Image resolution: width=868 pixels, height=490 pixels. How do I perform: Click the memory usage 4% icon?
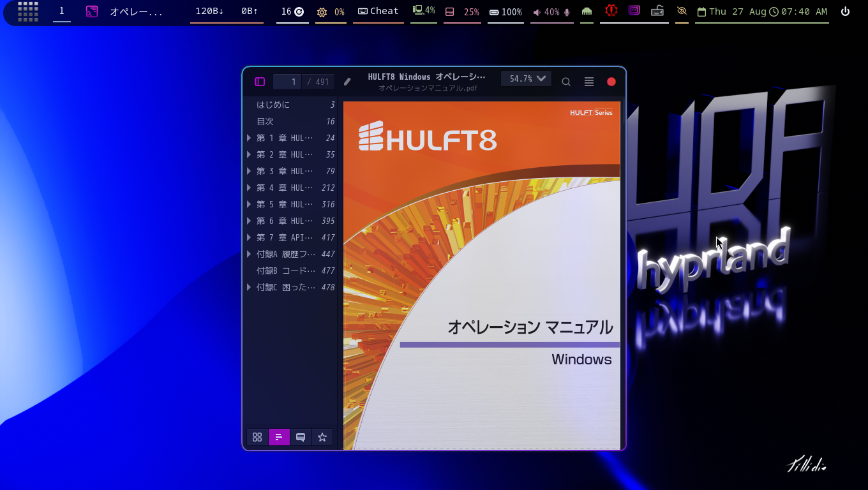point(418,11)
